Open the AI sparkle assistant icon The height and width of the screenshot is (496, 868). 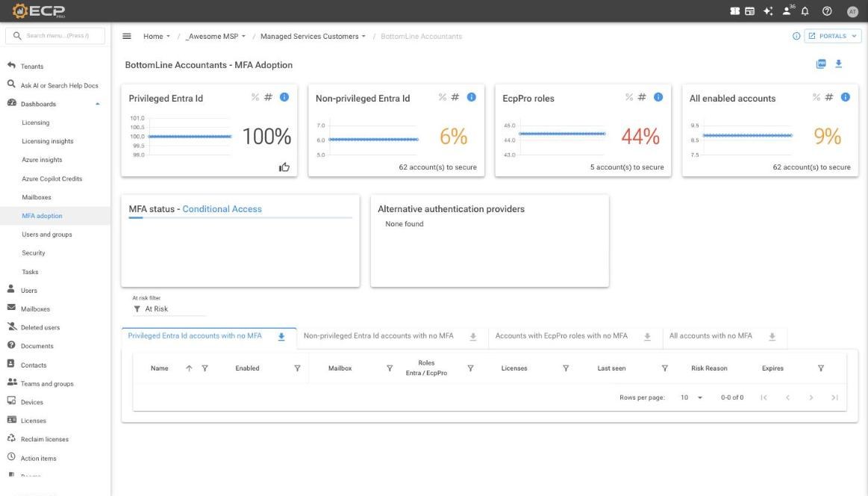[768, 11]
